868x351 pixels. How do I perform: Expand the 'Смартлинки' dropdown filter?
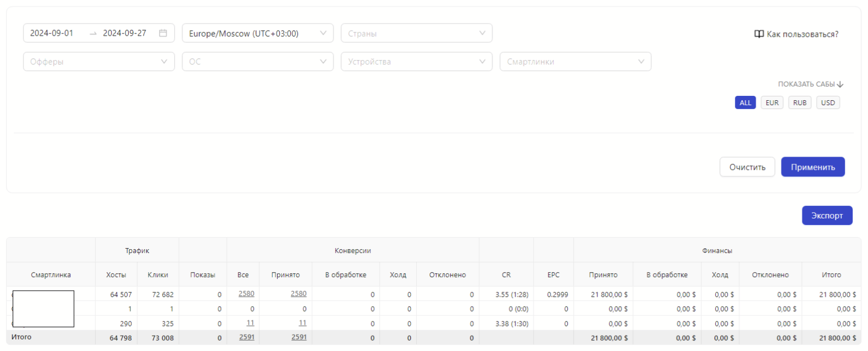coord(575,61)
